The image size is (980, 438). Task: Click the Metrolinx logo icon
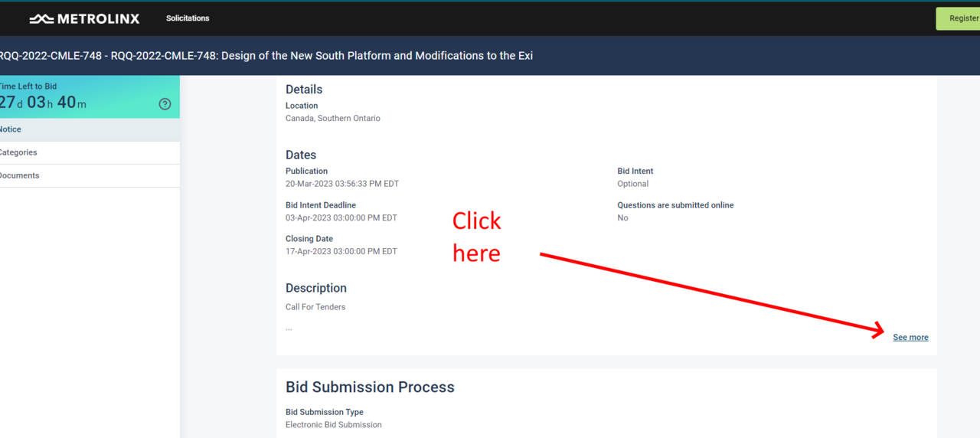41,18
